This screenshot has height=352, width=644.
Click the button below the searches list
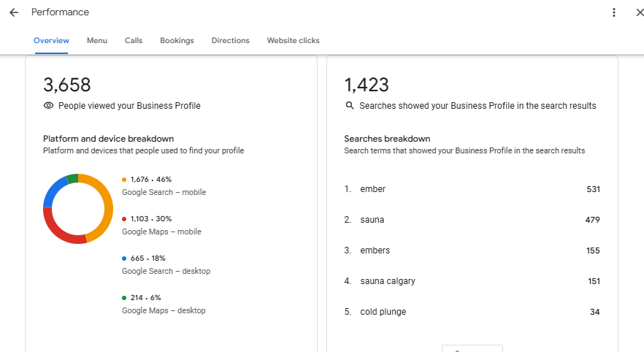472,348
